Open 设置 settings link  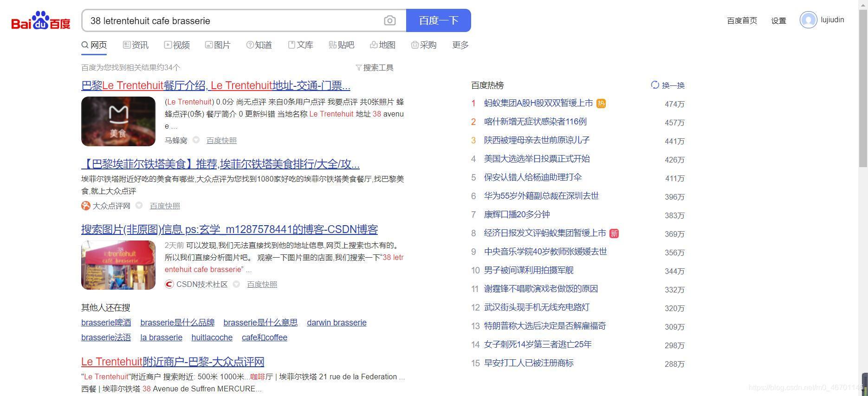pos(778,20)
